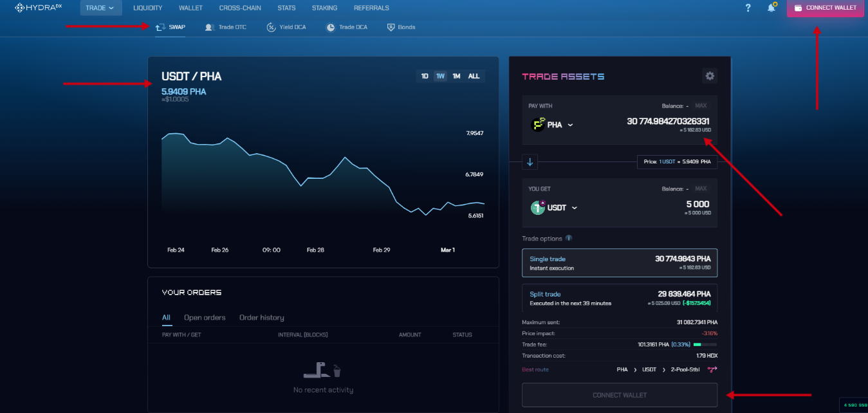Image resolution: width=868 pixels, height=413 pixels.
Task: Select the Single trade option
Action: (x=620, y=262)
